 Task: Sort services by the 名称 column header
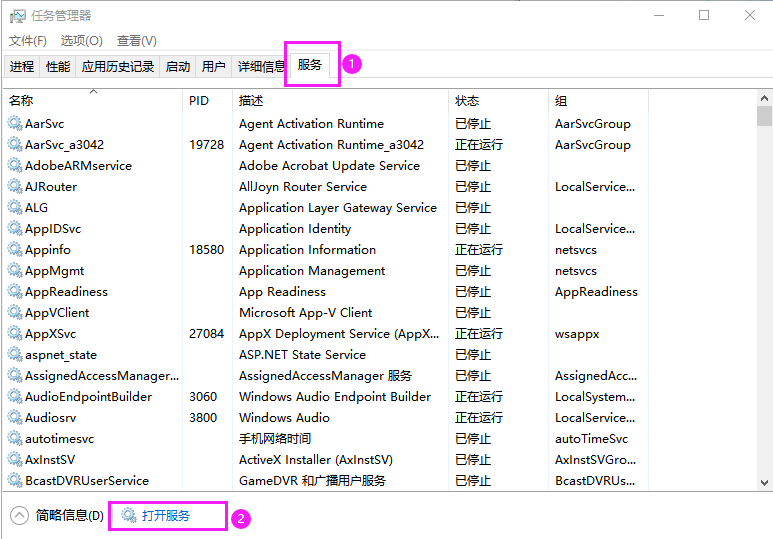pos(21,101)
